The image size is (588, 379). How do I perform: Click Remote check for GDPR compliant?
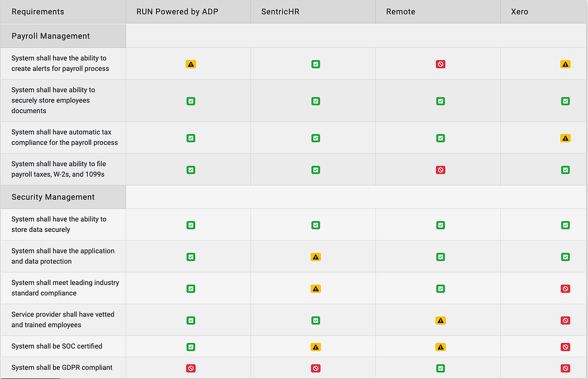click(x=441, y=368)
